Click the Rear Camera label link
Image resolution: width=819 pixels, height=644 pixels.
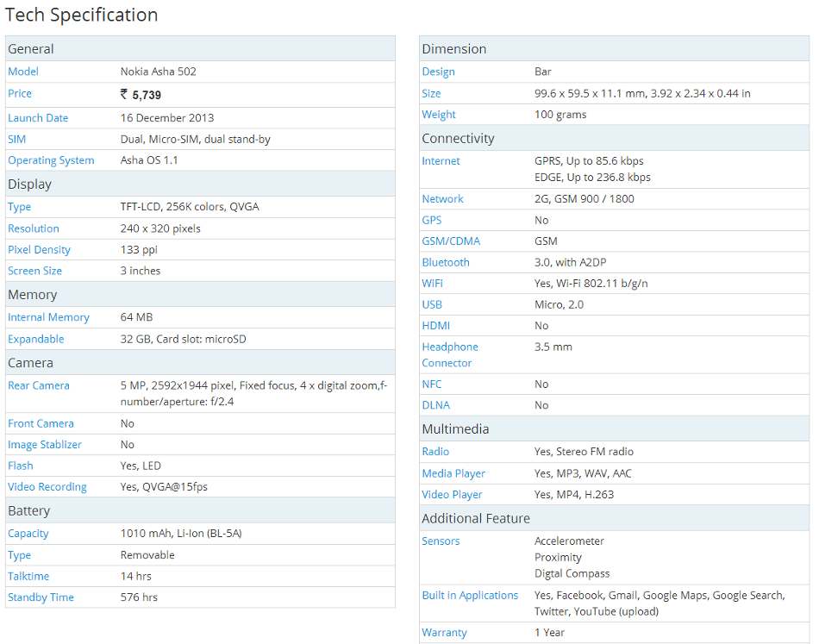(x=39, y=385)
